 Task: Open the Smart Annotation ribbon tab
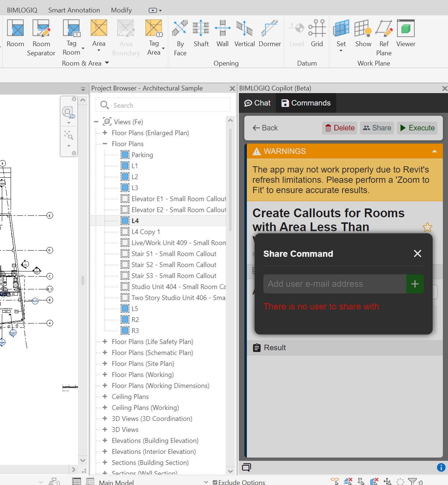(x=74, y=10)
